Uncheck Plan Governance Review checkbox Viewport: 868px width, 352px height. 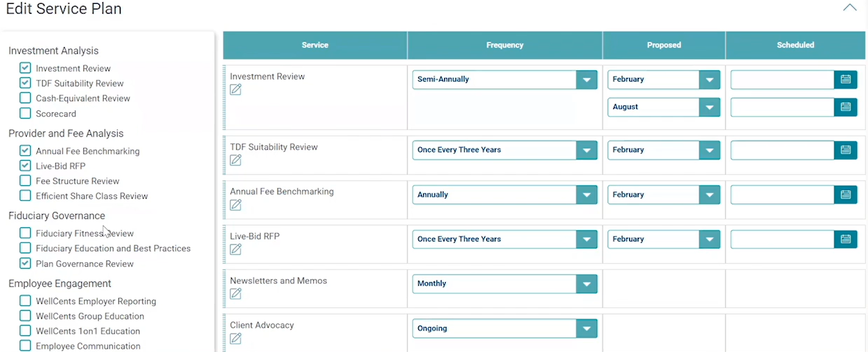pyautogui.click(x=25, y=263)
